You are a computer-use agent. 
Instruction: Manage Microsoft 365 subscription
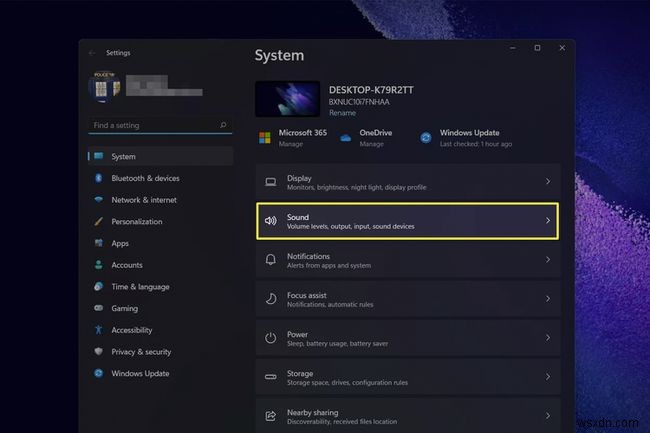click(x=291, y=144)
